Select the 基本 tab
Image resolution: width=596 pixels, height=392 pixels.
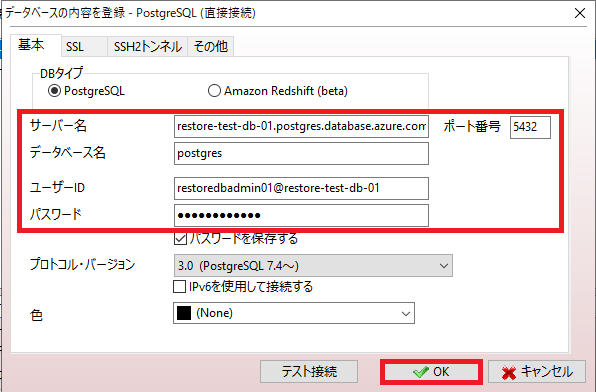(x=32, y=45)
